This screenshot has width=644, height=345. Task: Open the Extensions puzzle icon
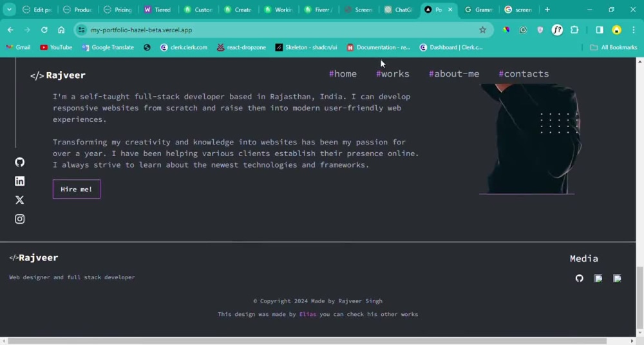pos(574,30)
